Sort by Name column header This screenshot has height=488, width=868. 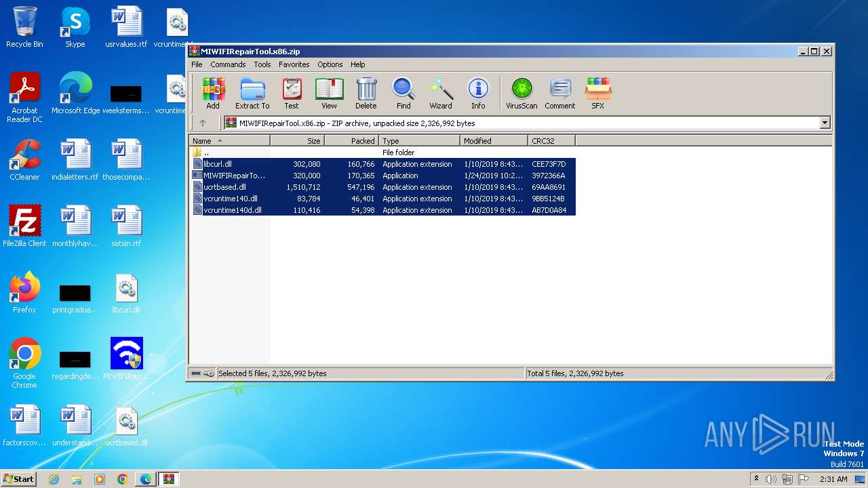[230, 141]
